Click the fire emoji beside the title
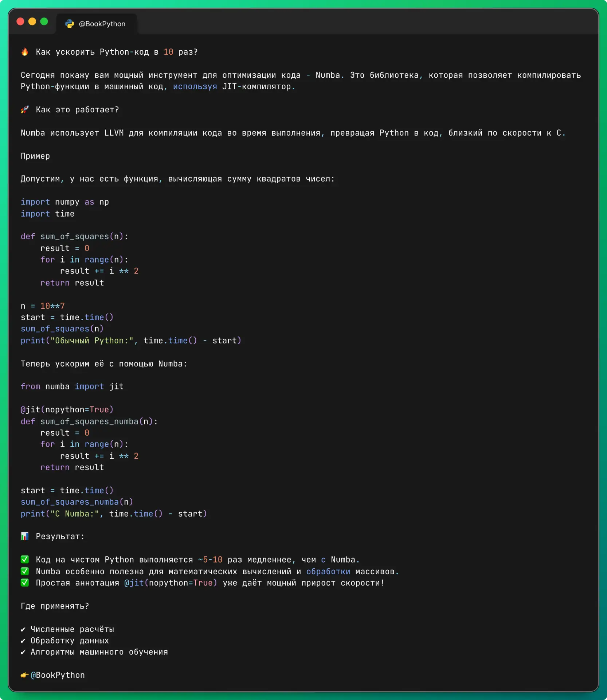607x700 pixels. 25,52
